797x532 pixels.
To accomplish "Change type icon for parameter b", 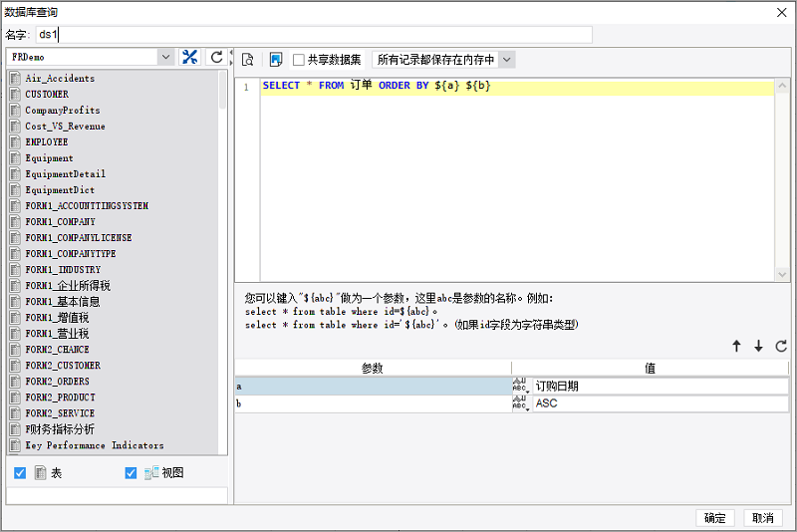I will click(x=521, y=403).
